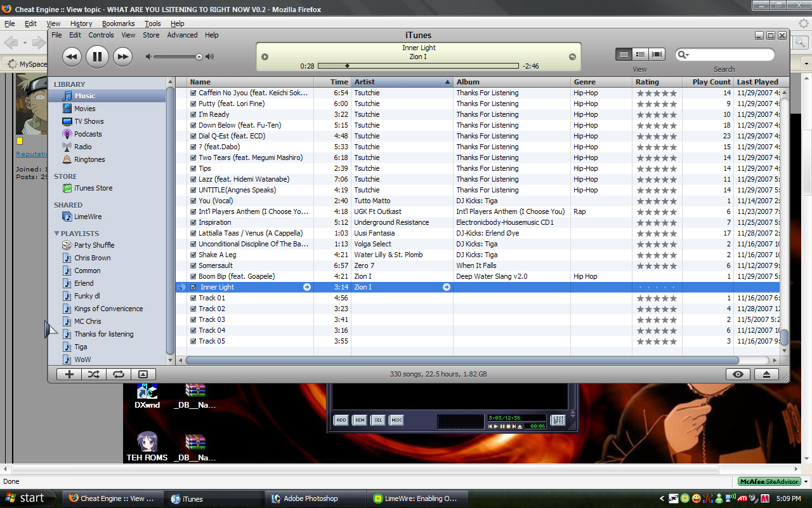This screenshot has height=508, width=812.
Task: Uncheck the Putty (feat. Lori Fine) checkbox
Action: coord(193,104)
